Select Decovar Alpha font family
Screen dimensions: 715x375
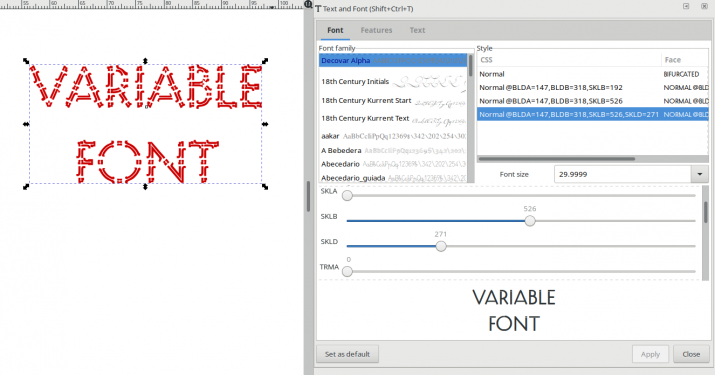click(x=393, y=61)
